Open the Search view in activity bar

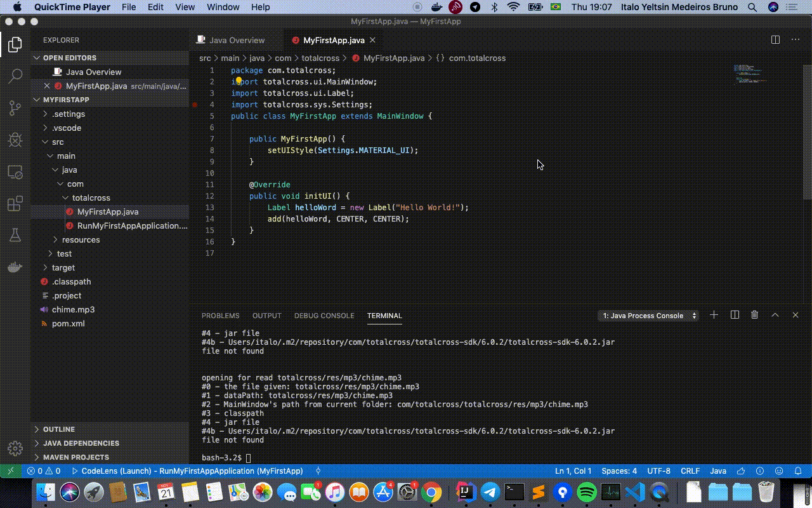pos(15,76)
